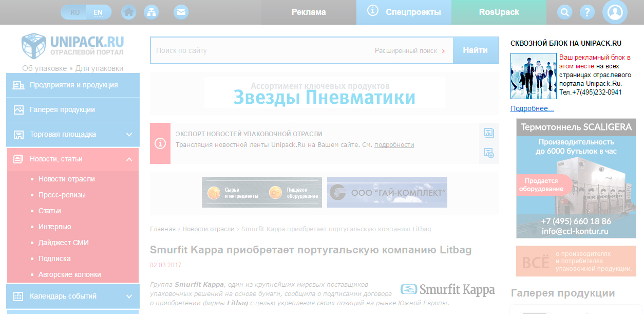Expand the Торговая площадка menu section
The height and width of the screenshot is (314, 644).
click(x=129, y=135)
